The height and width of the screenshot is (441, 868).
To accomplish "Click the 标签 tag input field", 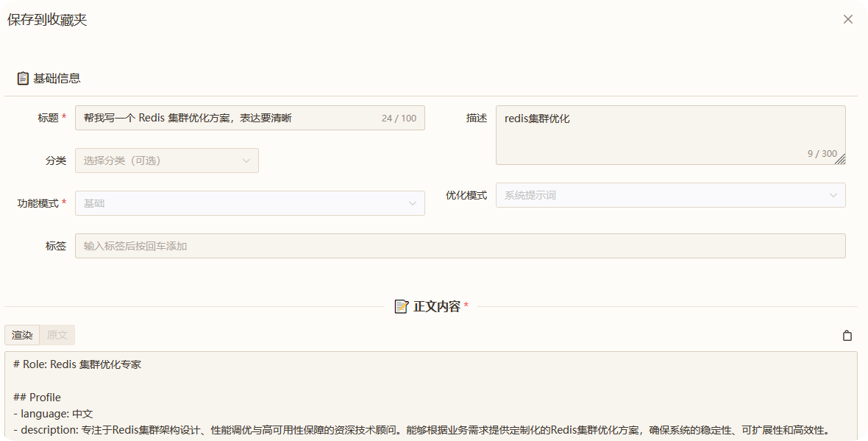I will [460, 246].
